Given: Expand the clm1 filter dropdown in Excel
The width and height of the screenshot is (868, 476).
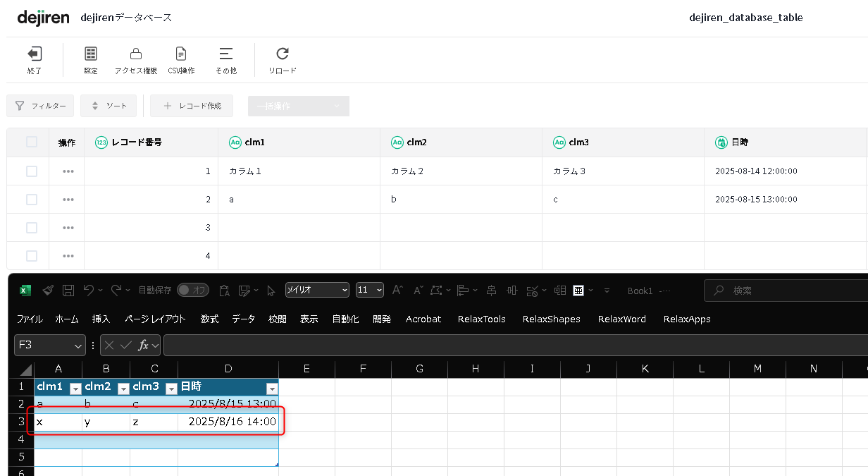Looking at the screenshot, I should [x=75, y=388].
